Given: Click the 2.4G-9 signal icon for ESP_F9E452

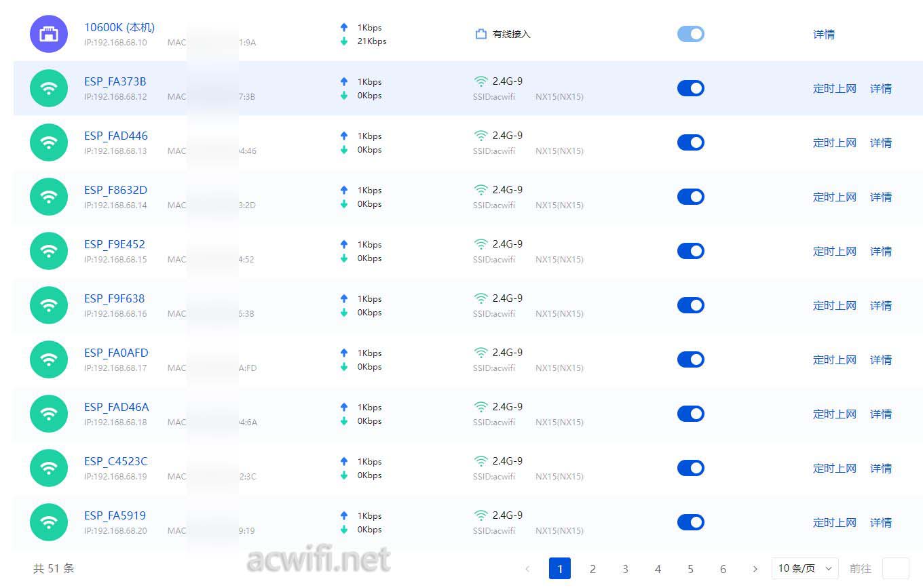Looking at the screenshot, I should pyautogui.click(x=481, y=244).
